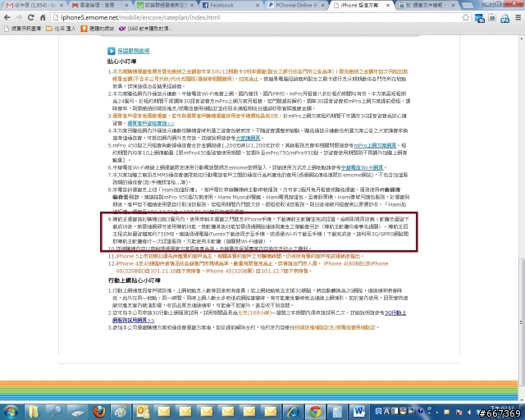Switch to the Facebook tab
The height and width of the screenshot is (420, 525).
(x=231, y=6)
